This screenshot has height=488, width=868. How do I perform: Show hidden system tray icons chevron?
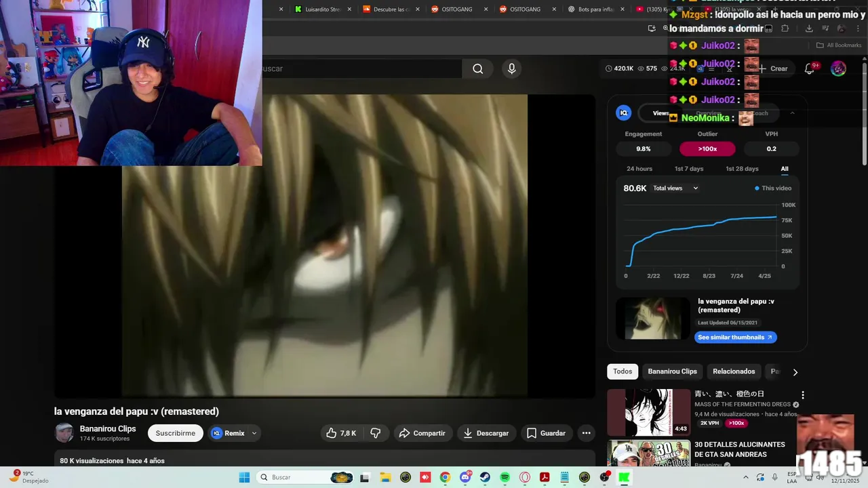(746, 477)
